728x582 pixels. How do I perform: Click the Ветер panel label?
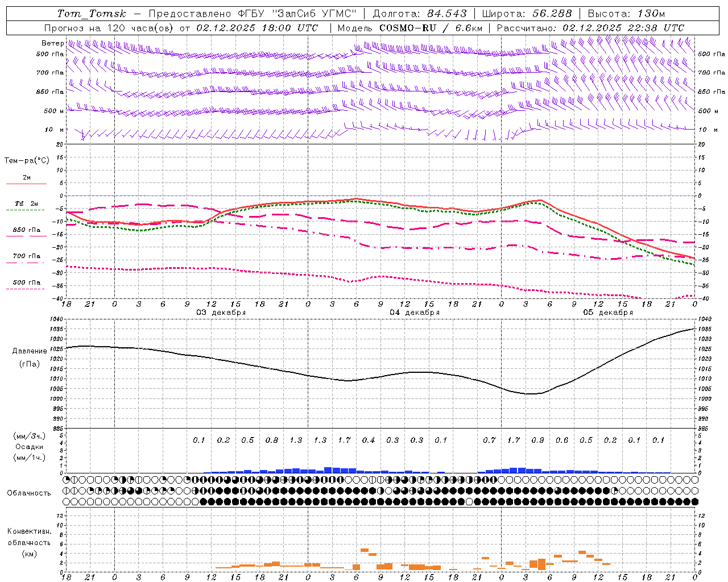pos(52,43)
